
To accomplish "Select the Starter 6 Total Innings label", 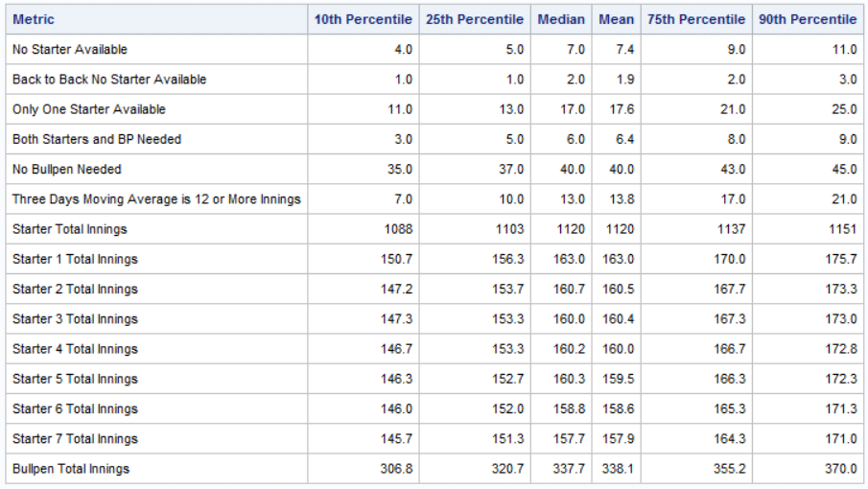I will pos(75,408).
